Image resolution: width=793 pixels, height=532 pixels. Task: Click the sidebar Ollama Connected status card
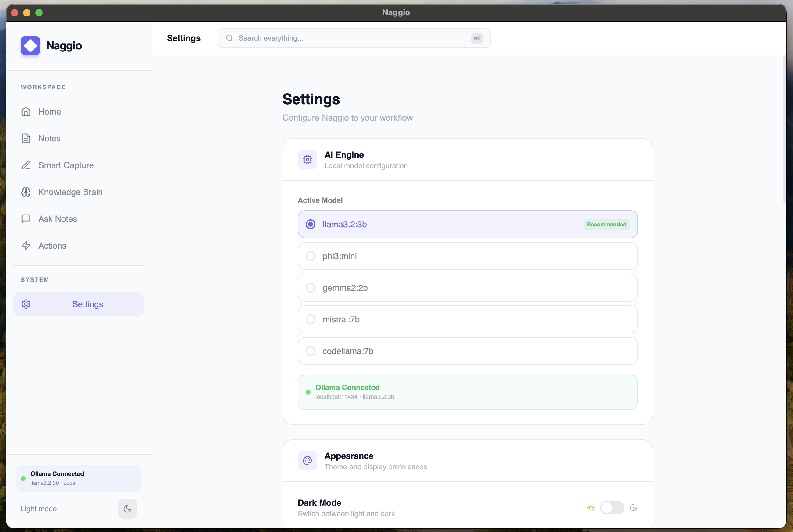click(79, 478)
